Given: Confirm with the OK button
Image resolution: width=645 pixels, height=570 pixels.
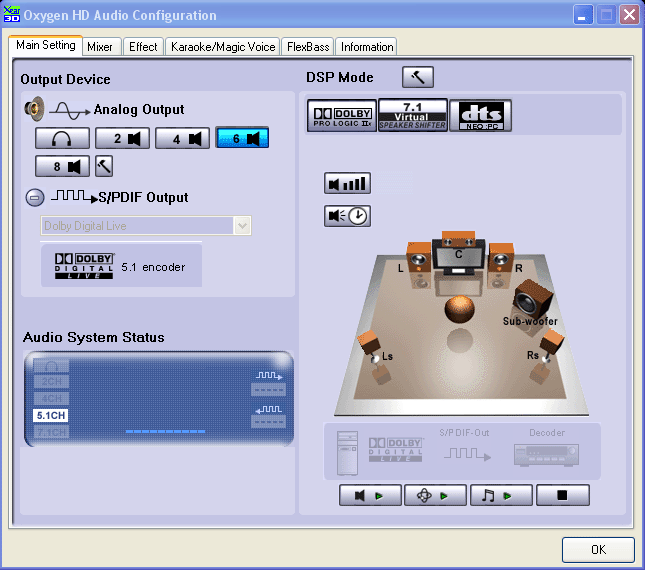Looking at the screenshot, I should [x=598, y=550].
